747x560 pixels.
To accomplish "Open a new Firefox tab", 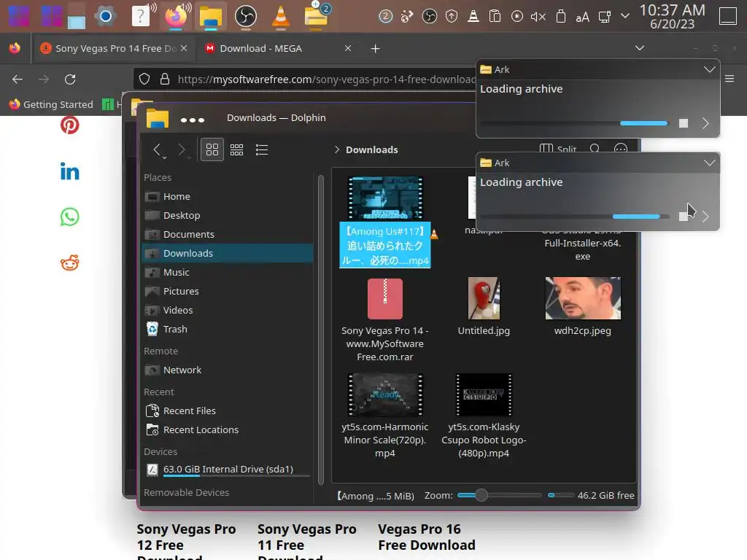I will (376, 49).
